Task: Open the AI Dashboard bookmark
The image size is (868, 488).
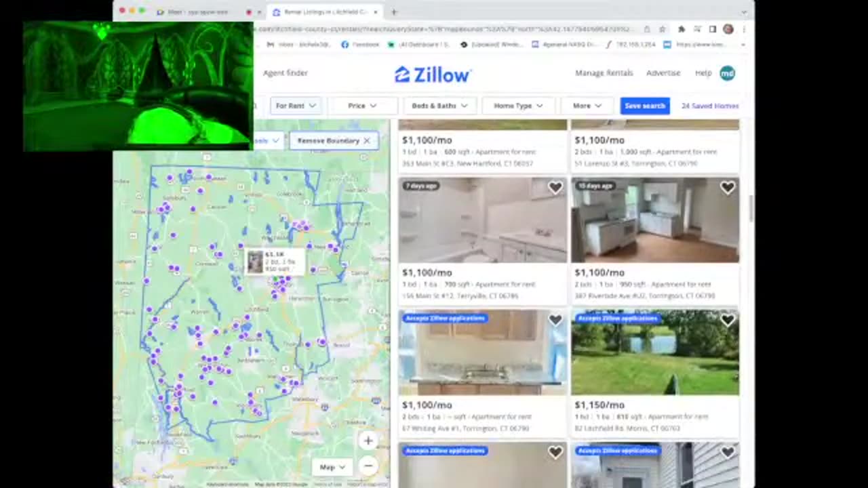Action: click(420, 44)
